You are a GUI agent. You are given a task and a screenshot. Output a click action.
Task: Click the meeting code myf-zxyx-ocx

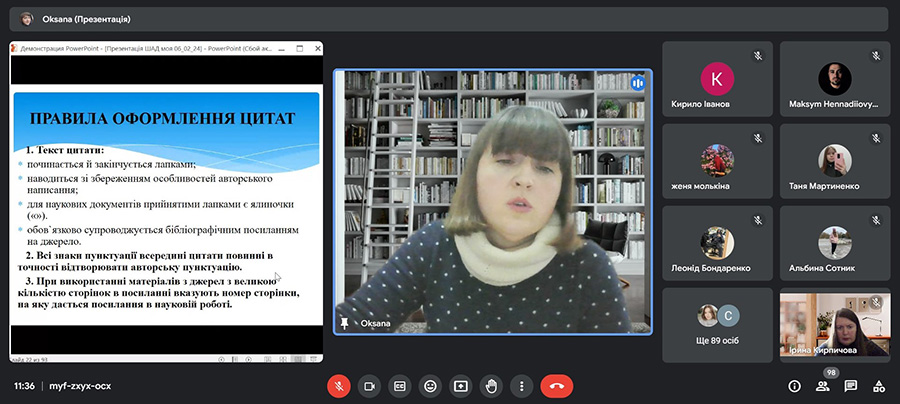pyautogui.click(x=80, y=386)
